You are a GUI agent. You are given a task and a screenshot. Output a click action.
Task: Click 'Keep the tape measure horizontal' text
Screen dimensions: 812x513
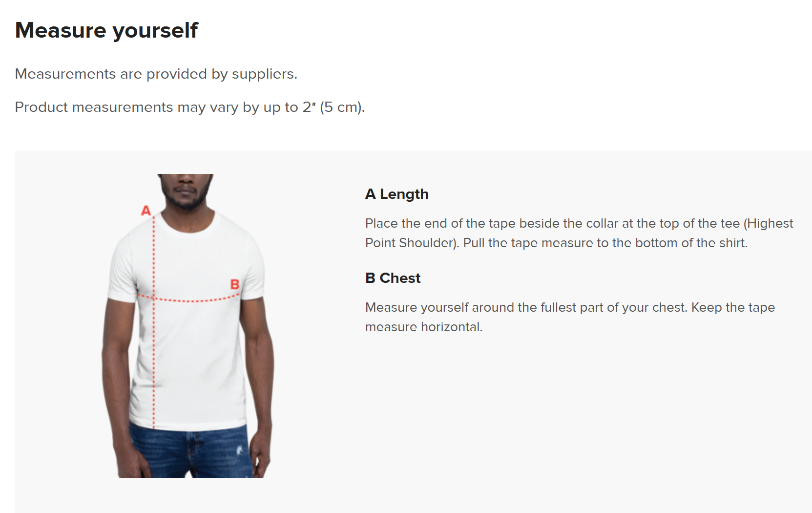pos(570,317)
